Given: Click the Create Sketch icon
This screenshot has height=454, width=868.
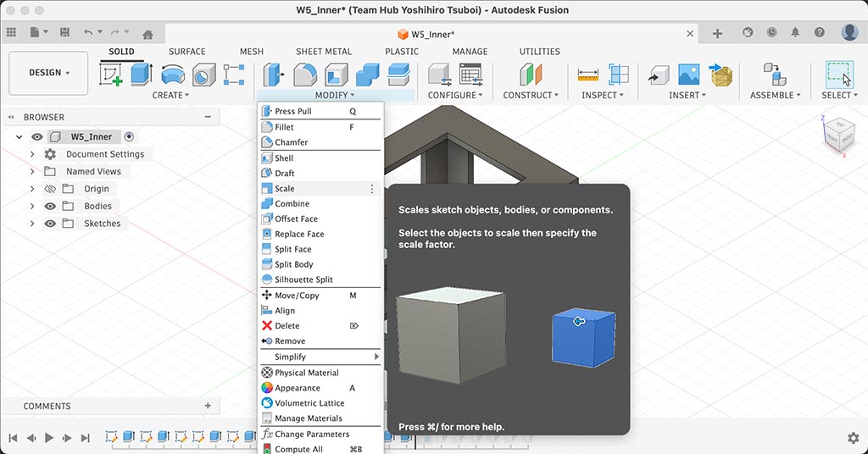Looking at the screenshot, I should pyautogui.click(x=111, y=74).
